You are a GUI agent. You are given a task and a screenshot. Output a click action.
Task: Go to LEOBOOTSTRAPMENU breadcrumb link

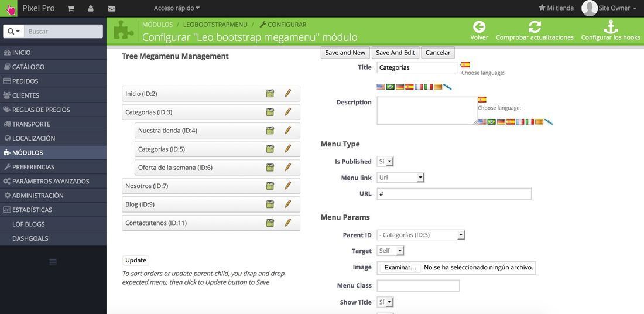coord(215,25)
